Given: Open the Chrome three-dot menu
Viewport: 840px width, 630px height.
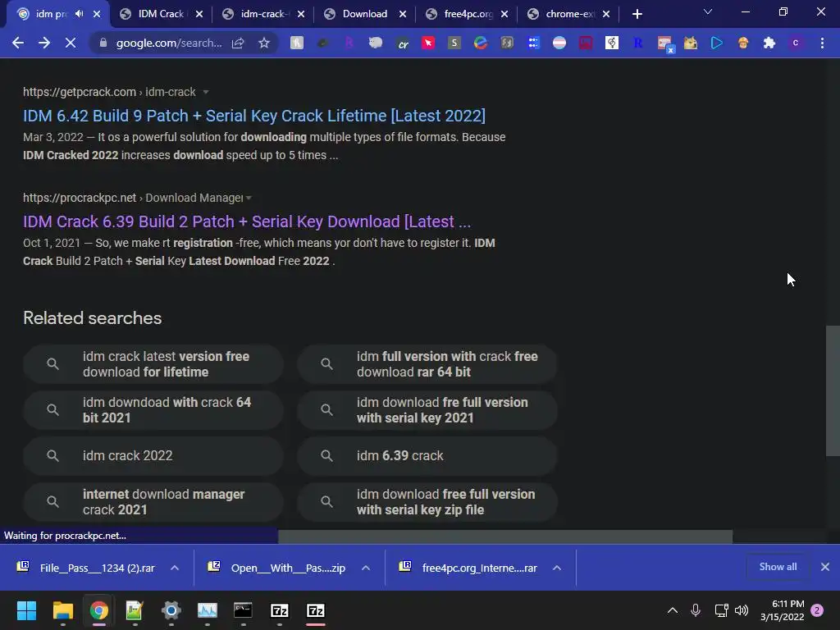Looking at the screenshot, I should click(x=822, y=43).
